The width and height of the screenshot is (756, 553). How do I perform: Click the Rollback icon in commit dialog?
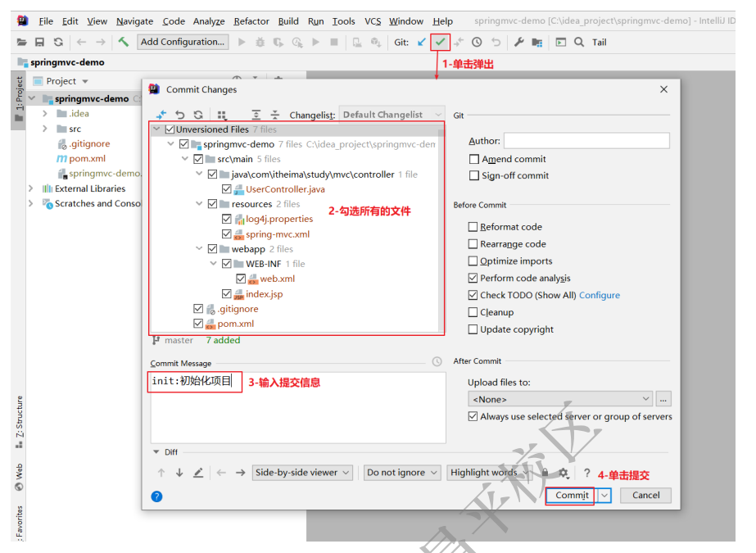[x=180, y=115]
